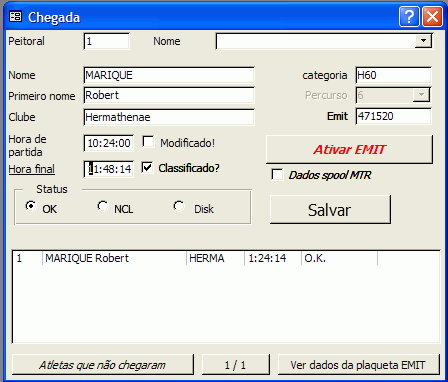Focus the Peitoral number field
This screenshot has width=448, height=382.
[x=107, y=41]
